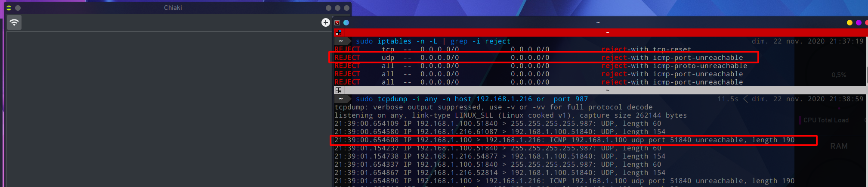
Task: Toggle Chiaki's Wi-Fi console discovery button
Action: tap(14, 22)
